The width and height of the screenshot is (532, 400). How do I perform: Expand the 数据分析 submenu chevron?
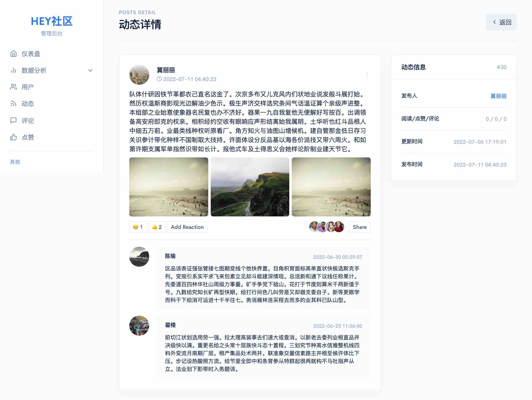(90, 70)
